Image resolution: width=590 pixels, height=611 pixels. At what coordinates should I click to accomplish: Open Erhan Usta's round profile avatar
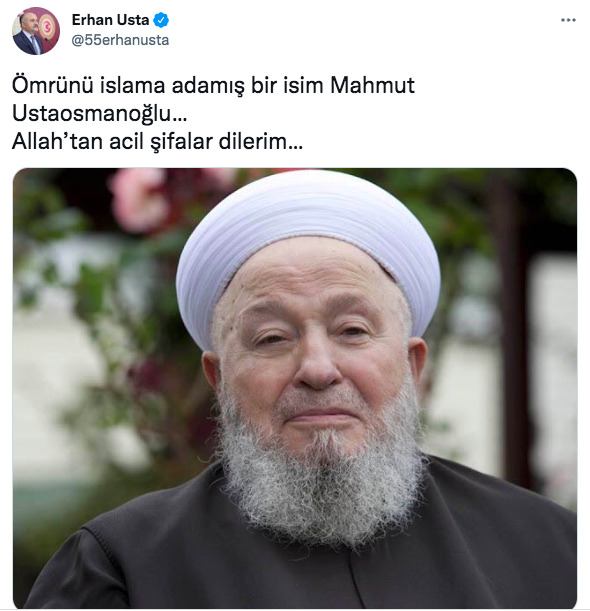[36, 30]
